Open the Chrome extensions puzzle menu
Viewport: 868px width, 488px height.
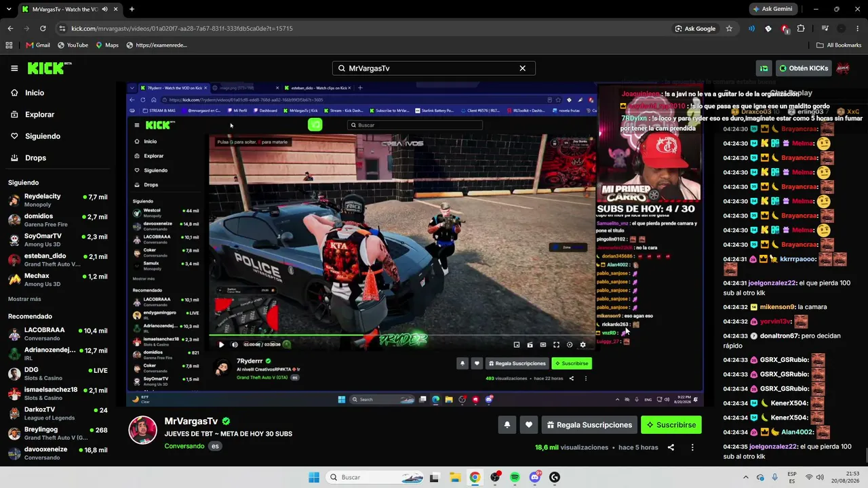coord(801,28)
